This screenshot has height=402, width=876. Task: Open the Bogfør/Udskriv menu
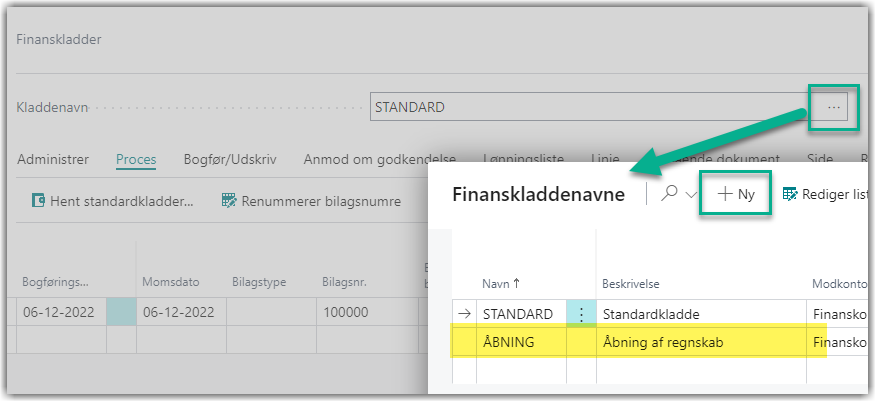click(229, 159)
